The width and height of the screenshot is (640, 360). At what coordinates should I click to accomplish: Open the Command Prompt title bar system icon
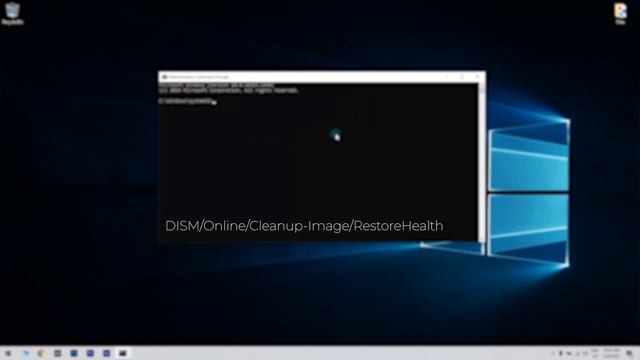click(x=164, y=77)
